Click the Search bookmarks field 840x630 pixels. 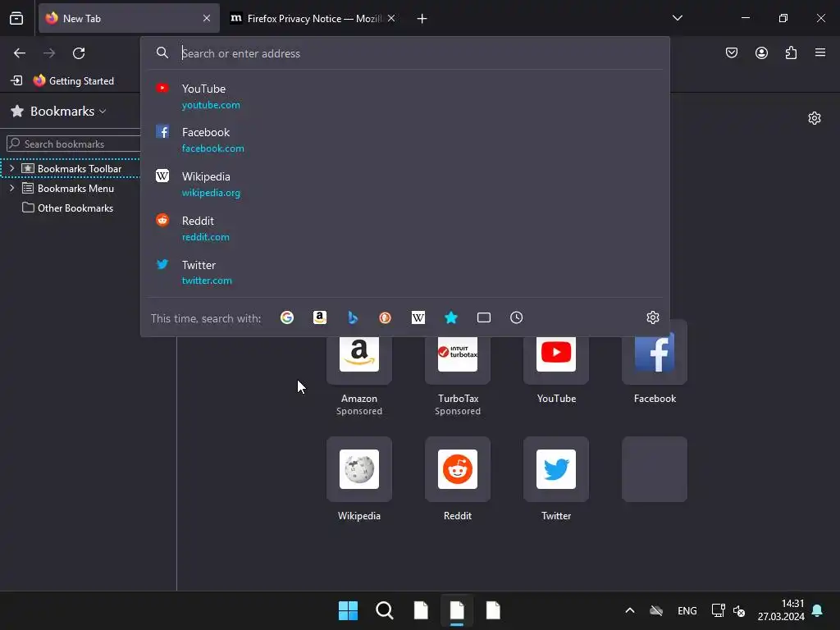pos(75,144)
